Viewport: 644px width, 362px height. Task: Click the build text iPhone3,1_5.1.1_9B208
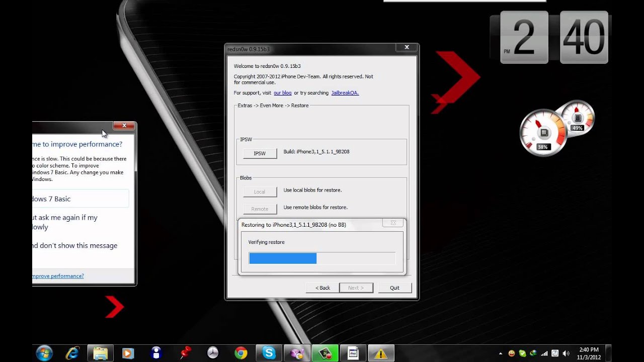tap(316, 152)
